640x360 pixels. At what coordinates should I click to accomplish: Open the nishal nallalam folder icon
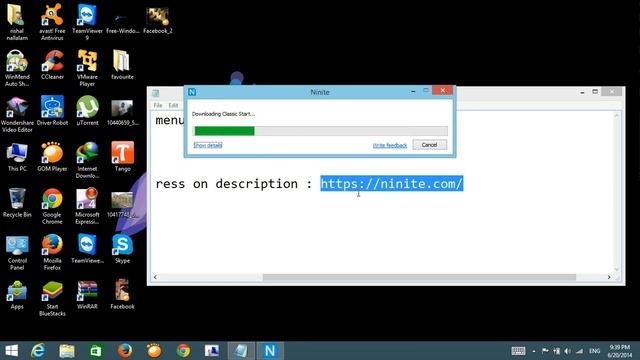click(17, 21)
